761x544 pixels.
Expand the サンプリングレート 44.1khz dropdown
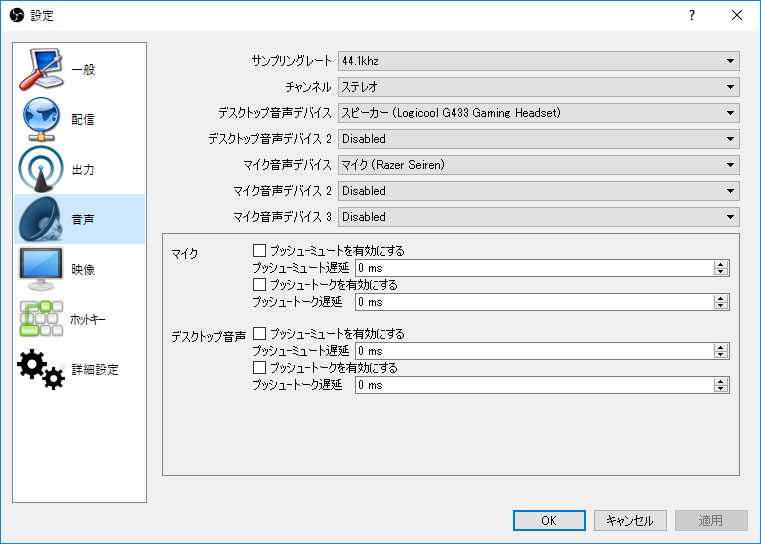538,61
